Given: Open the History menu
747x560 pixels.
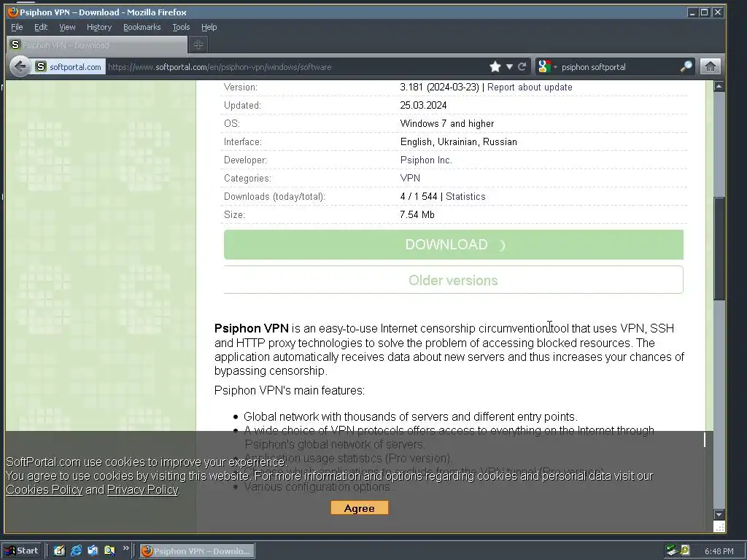Looking at the screenshot, I should (x=99, y=27).
